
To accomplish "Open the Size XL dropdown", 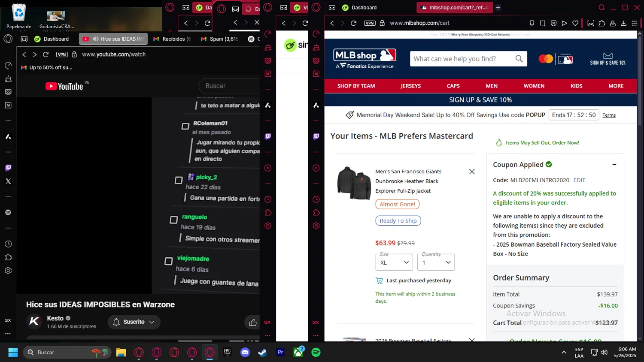I will (x=394, y=262).
